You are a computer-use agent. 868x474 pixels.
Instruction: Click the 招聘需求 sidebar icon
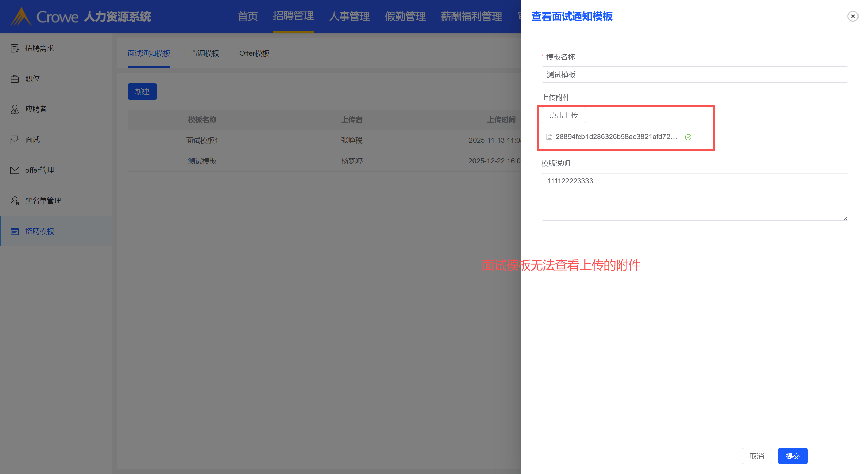pos(15,48)
